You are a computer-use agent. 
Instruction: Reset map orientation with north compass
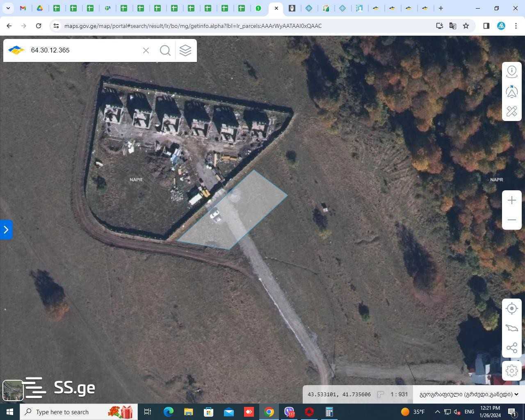[511, 91]
